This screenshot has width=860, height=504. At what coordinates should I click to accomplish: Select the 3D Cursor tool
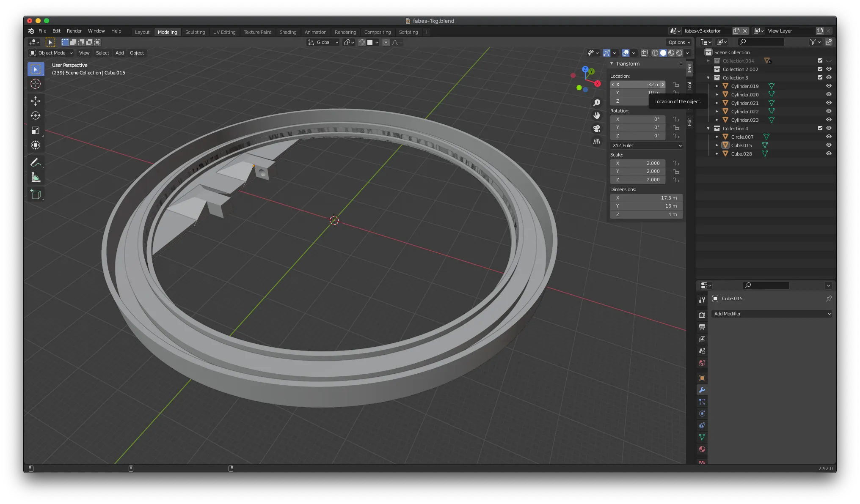click(x=36, y=84)
